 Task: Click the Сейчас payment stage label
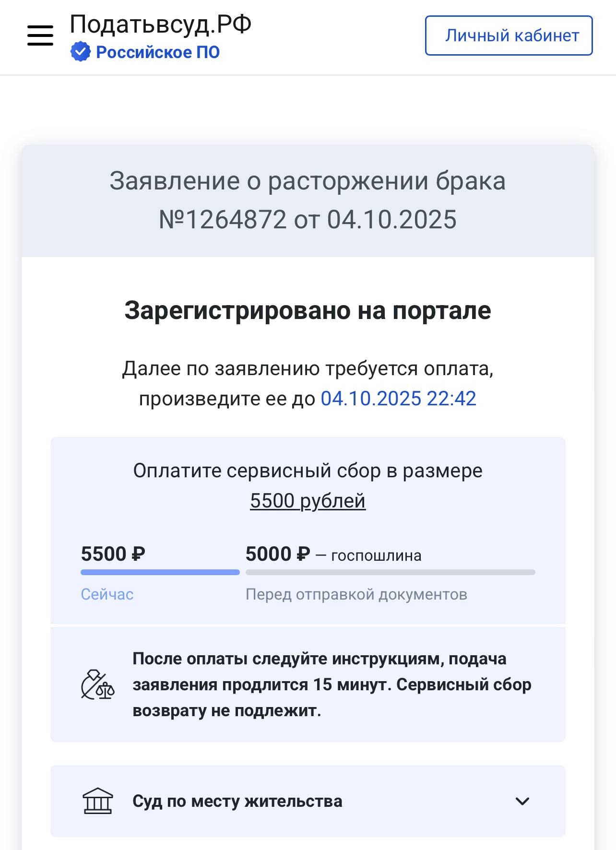[107, 594]
